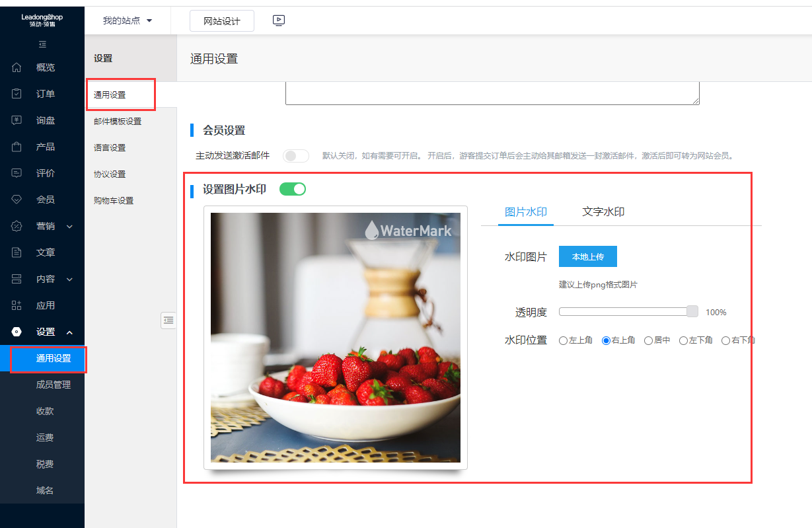This screenshot has height=528, width=812.
Task: Select the 居中 watermark position
Action: 648,340
